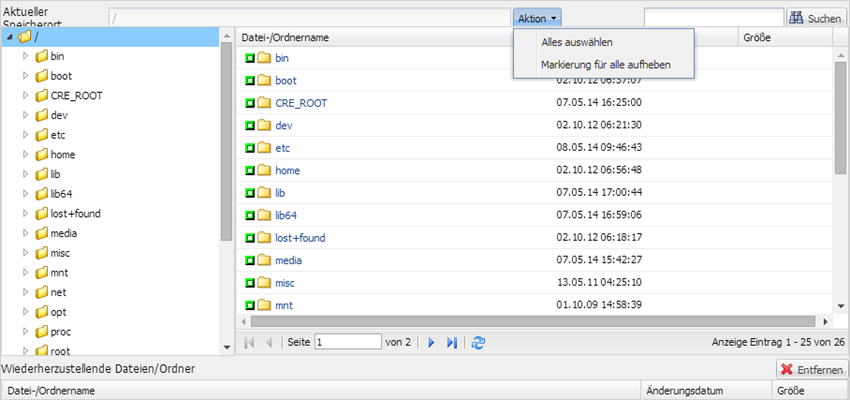This screenshot has height=400, width=850.
Task: Expand the boot folder in the tree
Action: (x=25, y=76)
